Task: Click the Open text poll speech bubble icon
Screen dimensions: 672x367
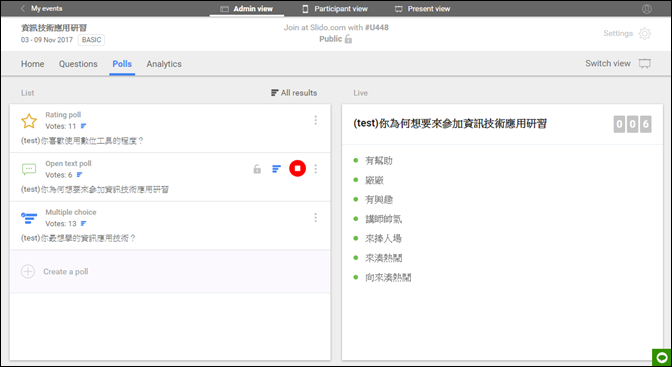Action: [x=29, y=169]
